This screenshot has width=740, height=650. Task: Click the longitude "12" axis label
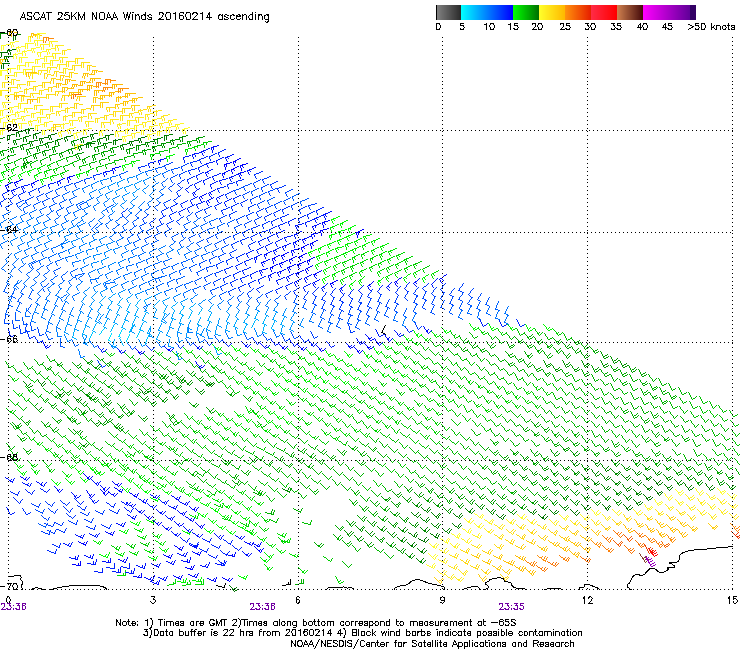(x=587, y=600)
